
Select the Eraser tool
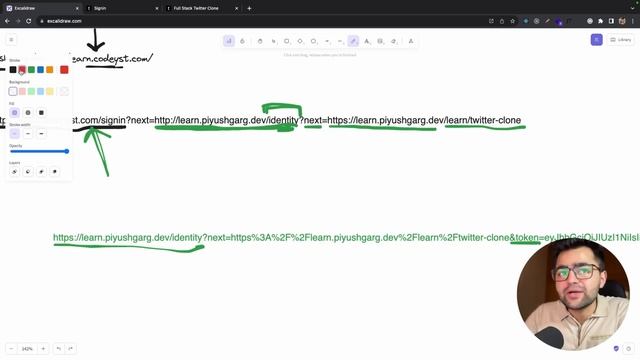[393, 41]
